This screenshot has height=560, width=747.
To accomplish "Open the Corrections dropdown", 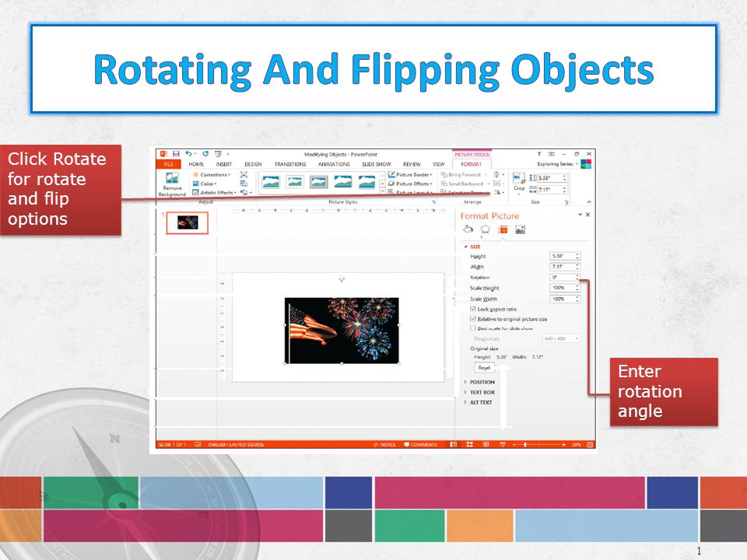I will click(212, 175).
